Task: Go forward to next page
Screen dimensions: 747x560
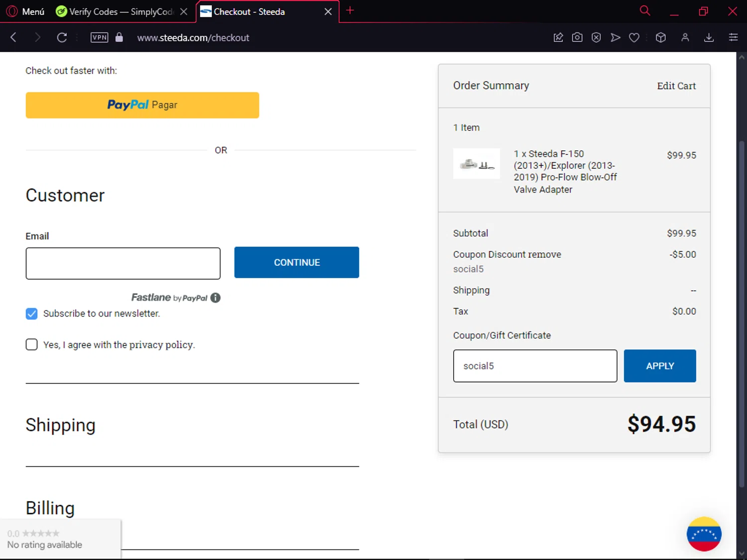Action: pos(37,37)
